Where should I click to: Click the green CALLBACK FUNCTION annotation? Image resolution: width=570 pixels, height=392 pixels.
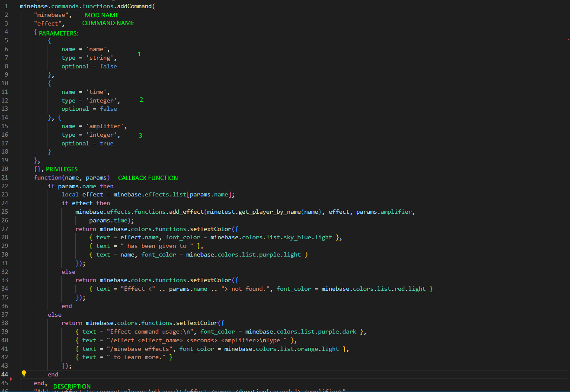(148, 178)
